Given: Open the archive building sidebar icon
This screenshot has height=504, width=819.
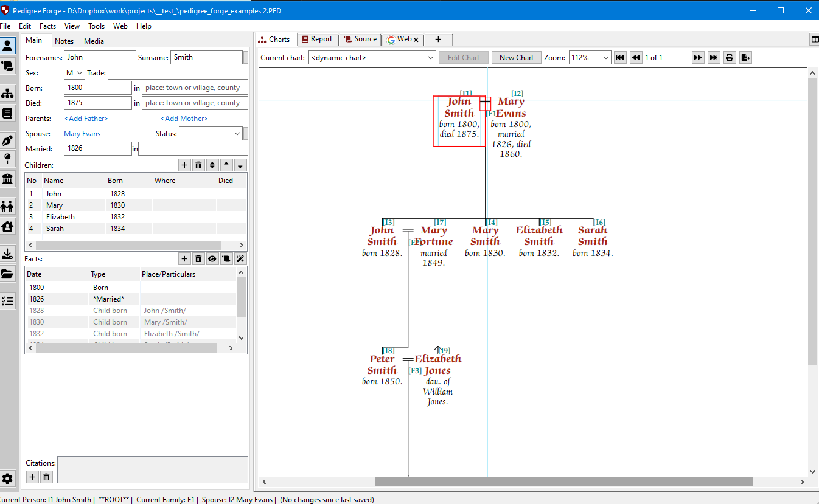Looking at the screenshot, I should coord(8,179).
